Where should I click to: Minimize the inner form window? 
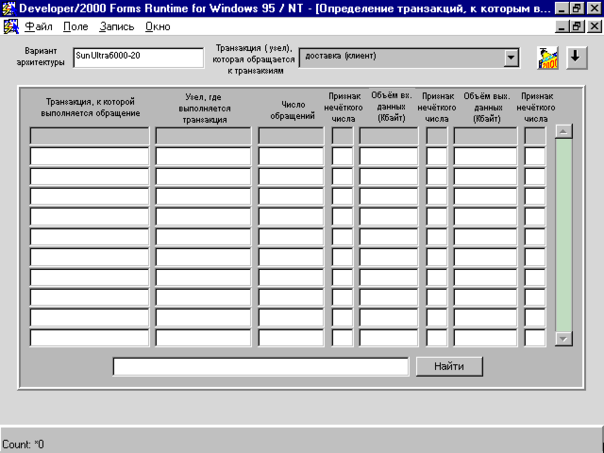click(x=562, y=26)
